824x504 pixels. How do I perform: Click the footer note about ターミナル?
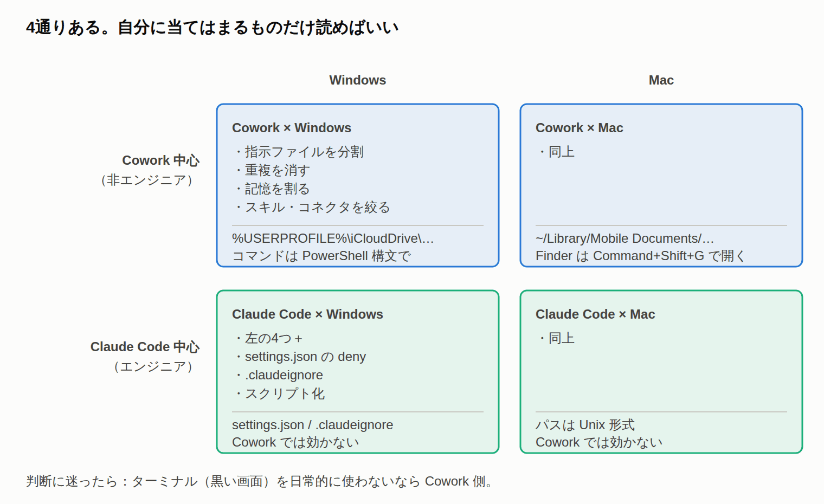(261, 481)
